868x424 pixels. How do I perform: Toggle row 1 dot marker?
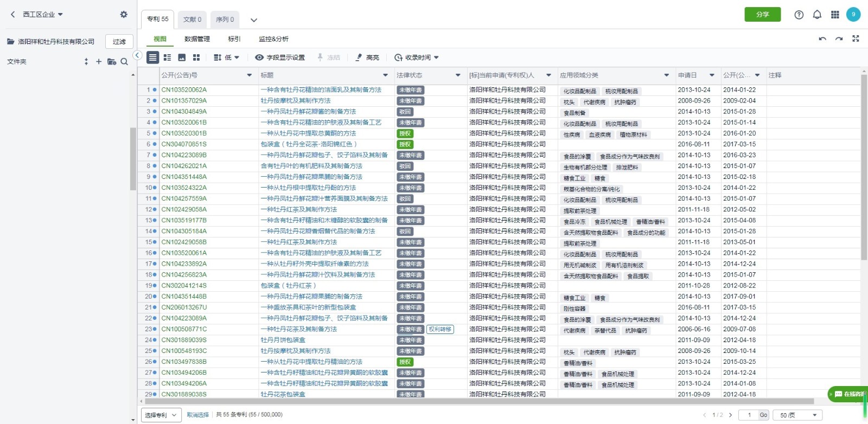(155, 89)
